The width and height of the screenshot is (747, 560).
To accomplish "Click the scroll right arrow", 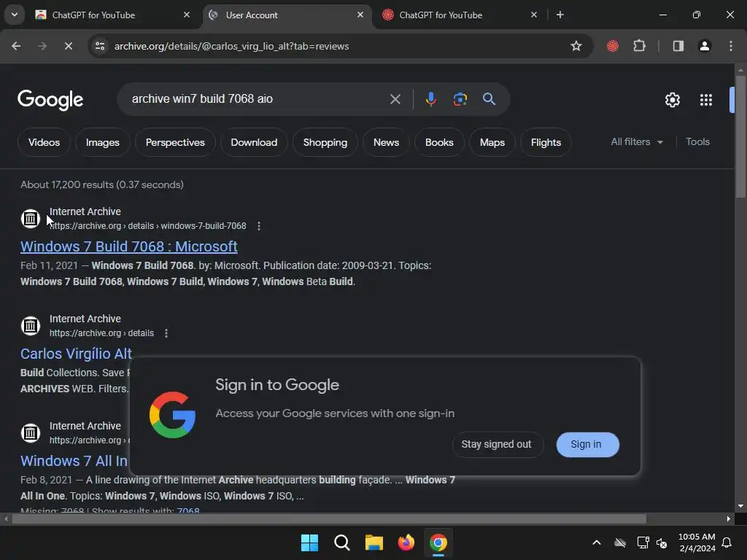I will coord(728,518).
